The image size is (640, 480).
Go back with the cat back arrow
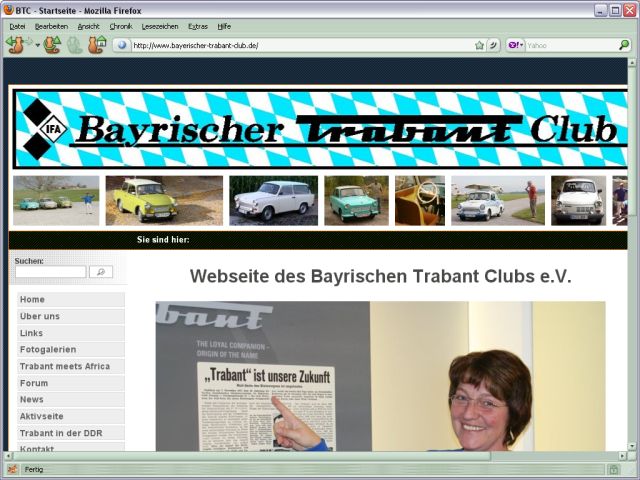click(15, 45)
